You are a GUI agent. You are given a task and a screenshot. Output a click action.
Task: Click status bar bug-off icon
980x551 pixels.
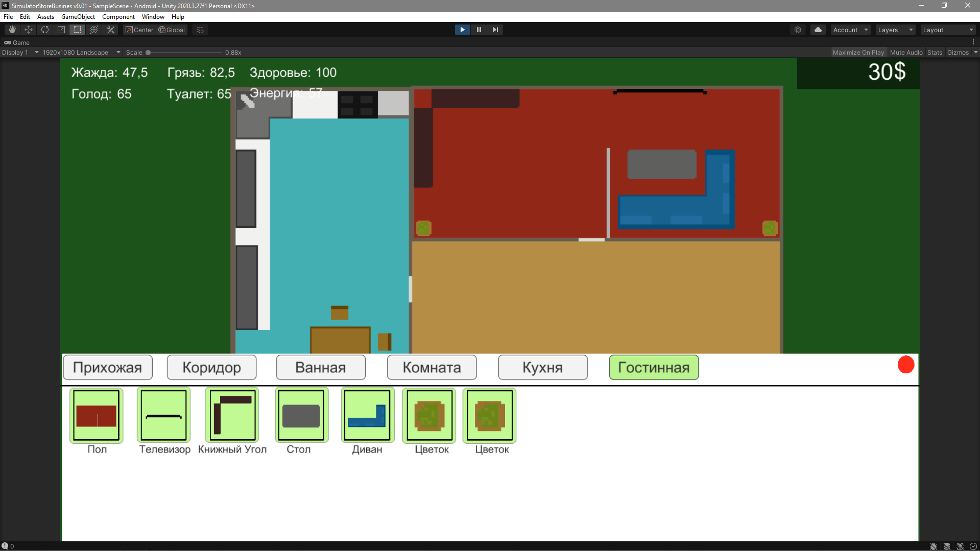click(934, 546)
